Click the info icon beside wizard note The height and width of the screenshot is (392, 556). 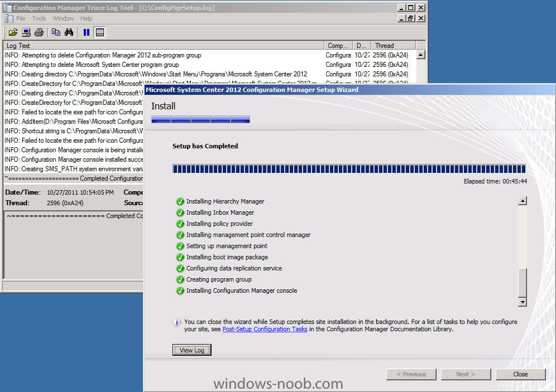(176, 322)
